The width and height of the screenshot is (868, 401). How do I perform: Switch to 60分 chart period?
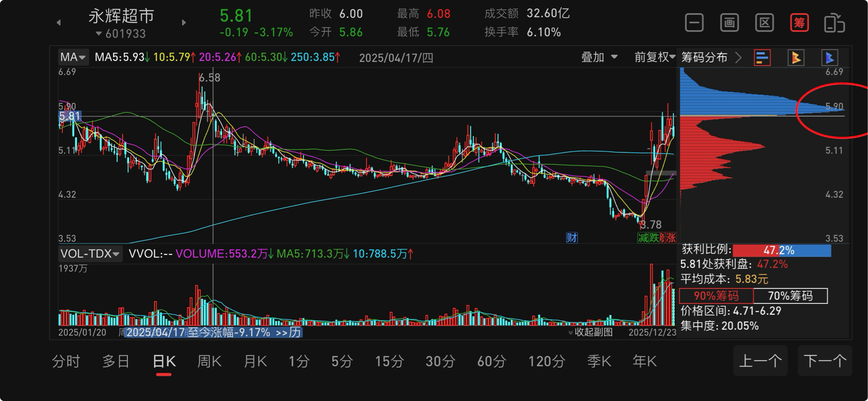[x=491, y=361]
